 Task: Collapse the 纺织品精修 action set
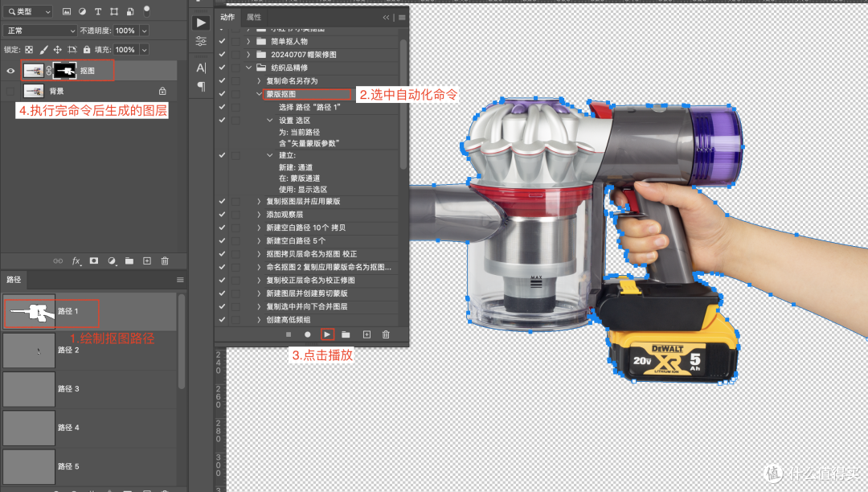[x=248, y=68]
